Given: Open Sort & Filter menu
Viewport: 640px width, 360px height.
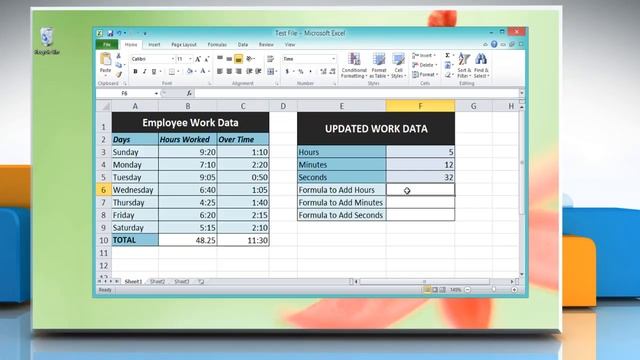Looking at the screenshot, I should [x=464, y=65].
